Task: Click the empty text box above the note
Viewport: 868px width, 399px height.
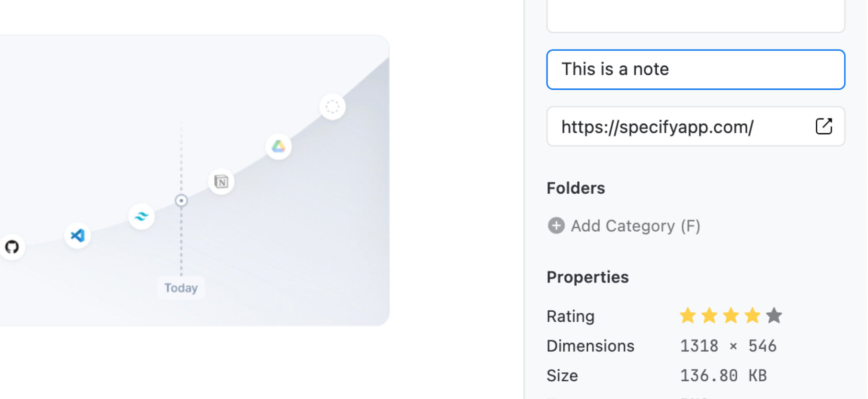Action: pos(696,16)
